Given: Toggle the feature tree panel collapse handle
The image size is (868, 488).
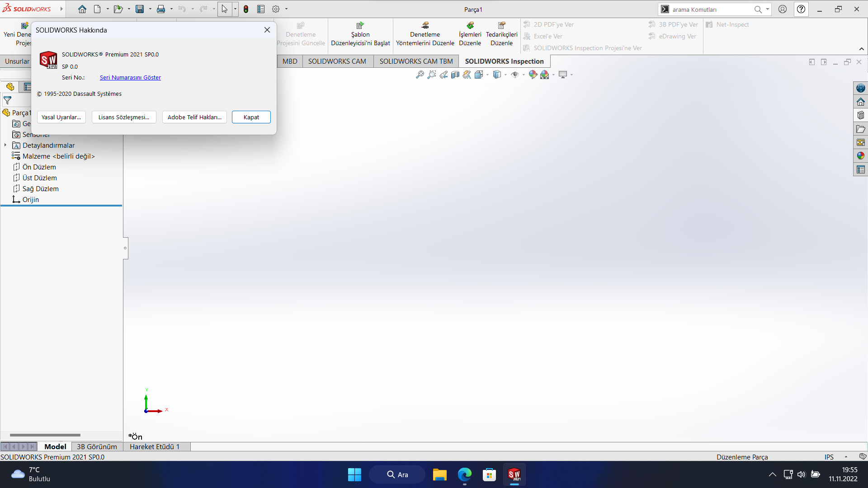Looking at the screenshot, I should [125, 248].
